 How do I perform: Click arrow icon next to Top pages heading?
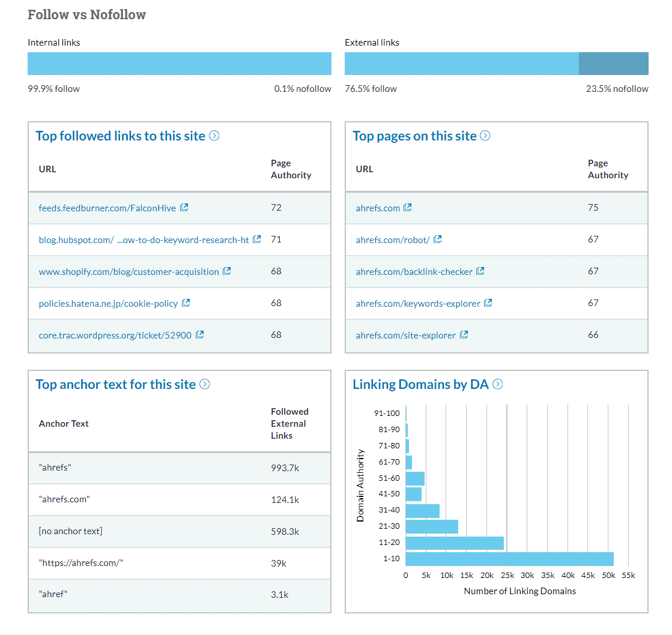485,136
